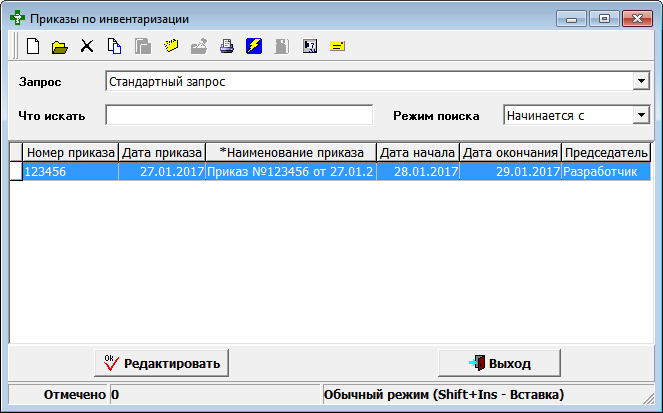Expand the Запрос dropdown list
This screenshot has height=413, width=663.
(x=641, y=81)
